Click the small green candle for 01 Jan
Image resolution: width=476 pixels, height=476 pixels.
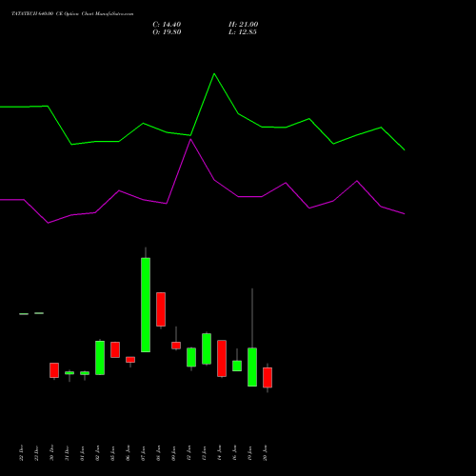[85, 373]
